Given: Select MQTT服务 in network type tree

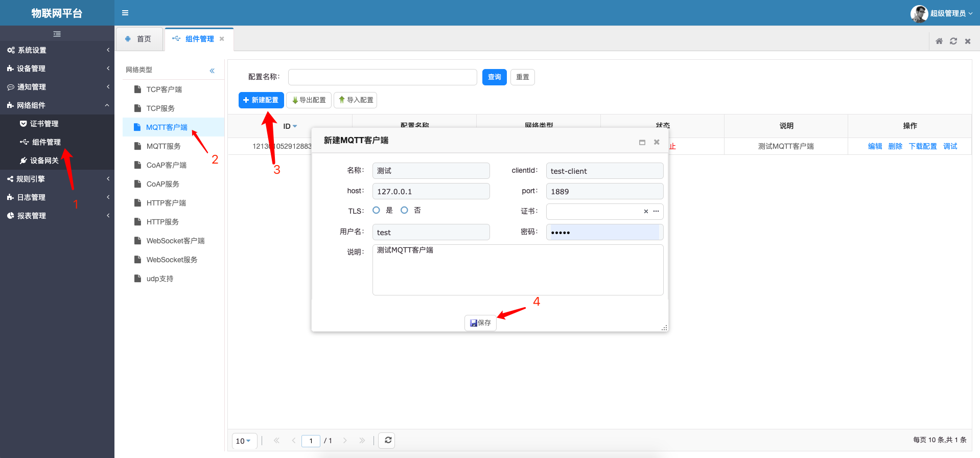Looking at the screenshot, I should tap(164, 146).
